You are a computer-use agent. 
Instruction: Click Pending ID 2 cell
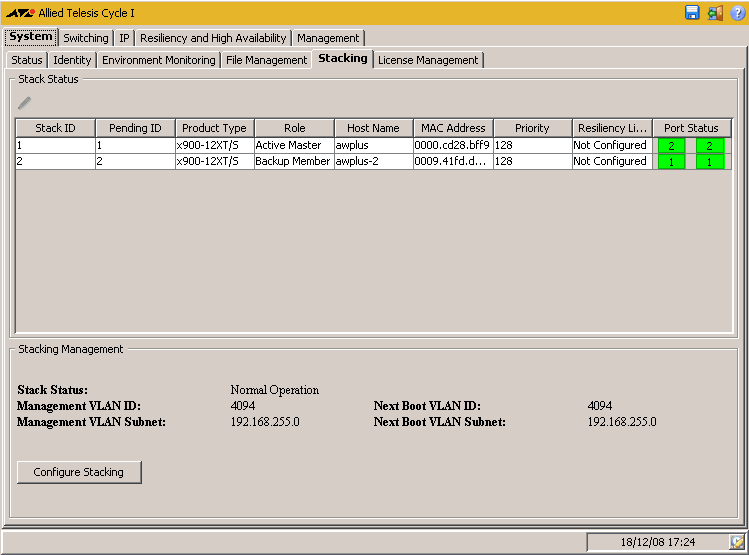[x=135, y=161]
